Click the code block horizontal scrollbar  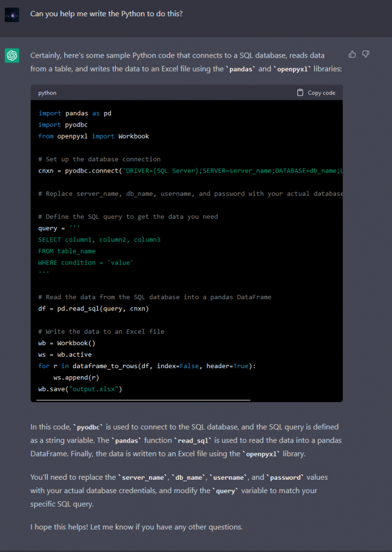[143, 400]
